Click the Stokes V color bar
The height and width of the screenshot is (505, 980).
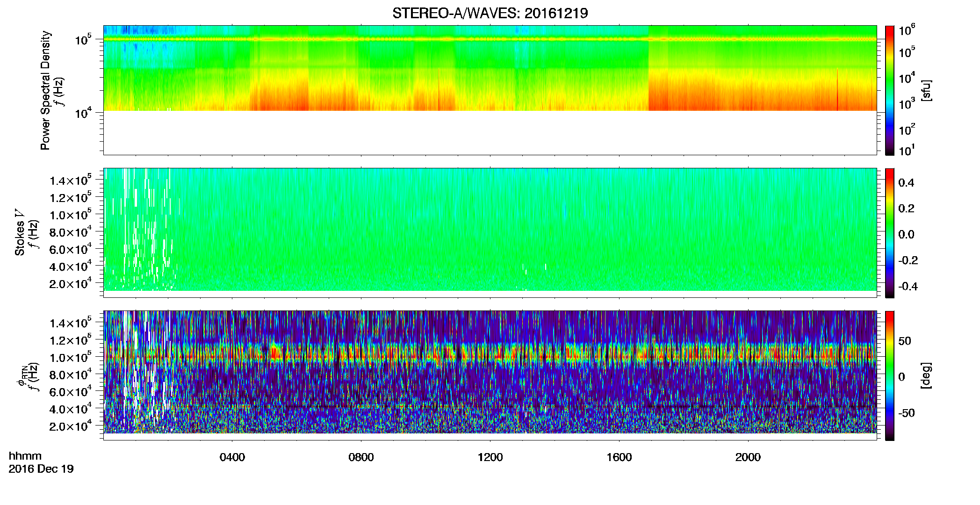click(890, 233)
